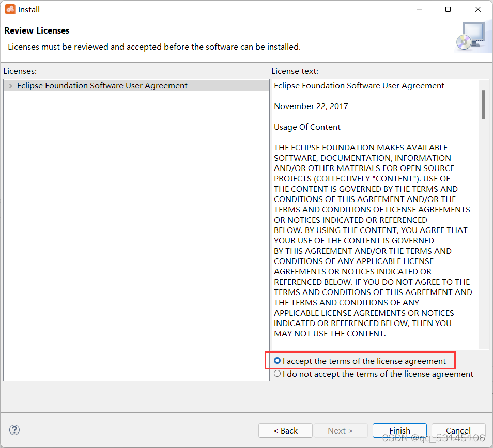Expand the Eclipse Foundation Software User Agreement node

point(11,86)
